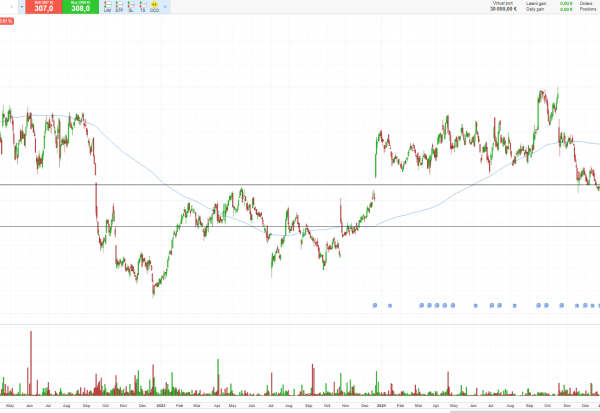
Task: Open the Positions list
Action: coord(586,10)
